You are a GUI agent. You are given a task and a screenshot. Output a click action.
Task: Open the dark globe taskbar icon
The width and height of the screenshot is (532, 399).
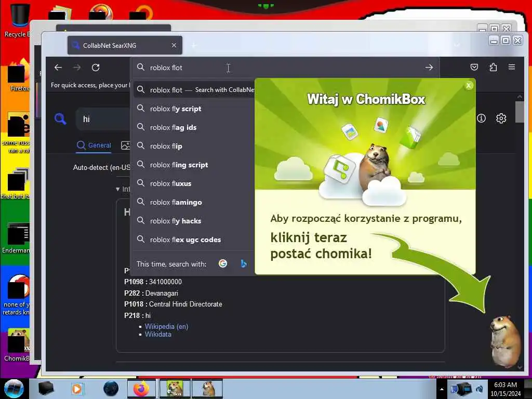point(111,389)
